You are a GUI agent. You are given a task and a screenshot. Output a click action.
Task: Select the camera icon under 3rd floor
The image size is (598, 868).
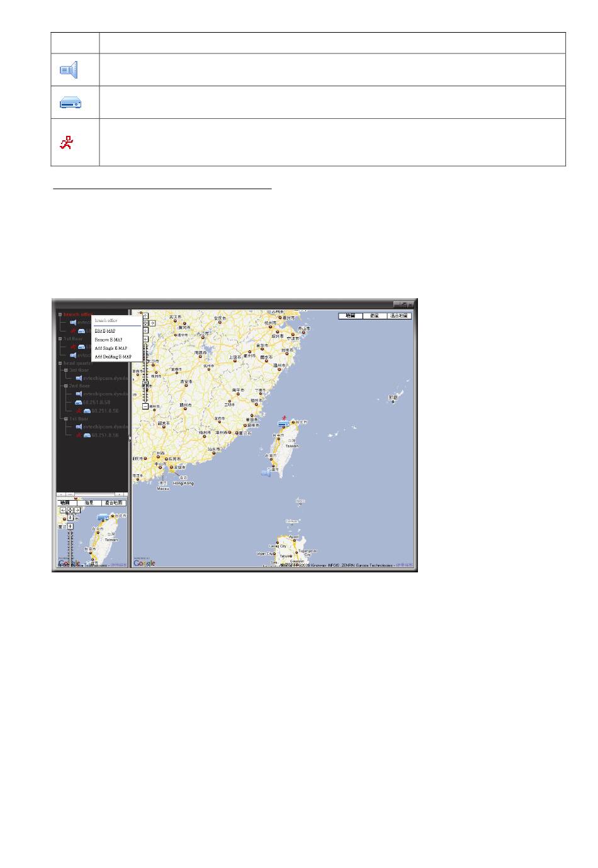(79, 378)
